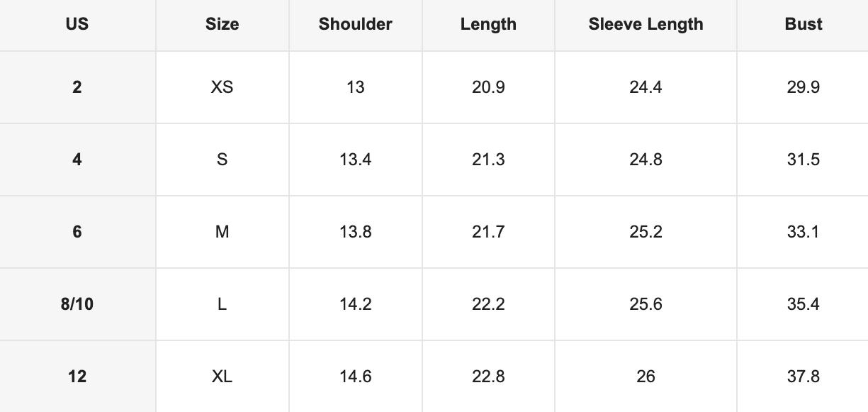Select the US column header
This screenshot has width=868, height=412.
point(77,24)
